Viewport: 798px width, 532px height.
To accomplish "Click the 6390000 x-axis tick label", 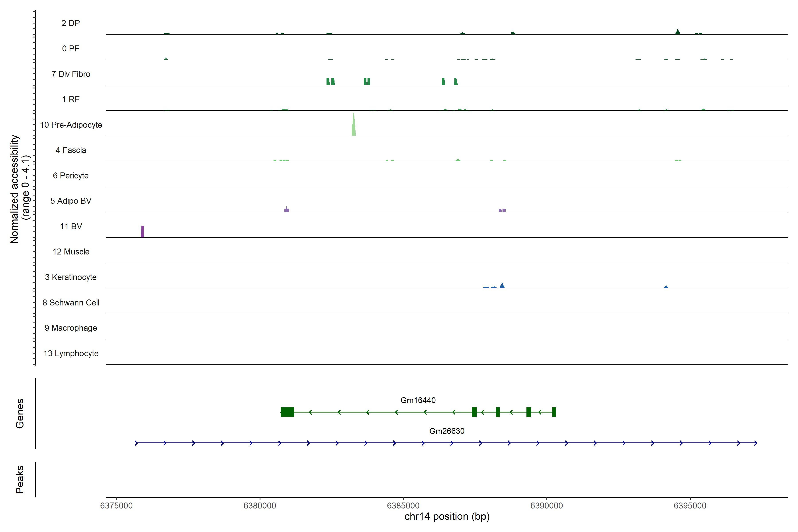I will tap(547, 506).
